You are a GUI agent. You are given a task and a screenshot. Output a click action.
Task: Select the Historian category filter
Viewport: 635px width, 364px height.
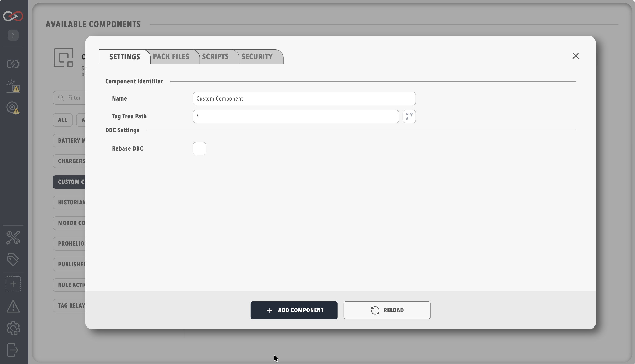[x=69, y=203]
